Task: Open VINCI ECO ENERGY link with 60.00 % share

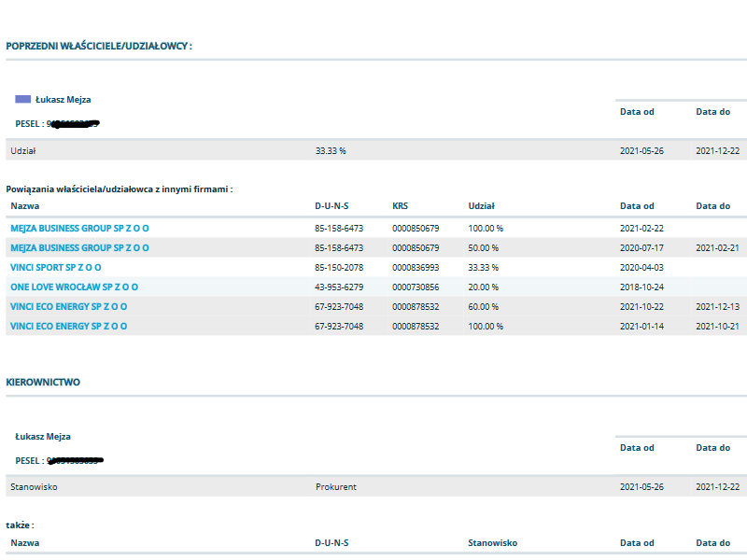Action: click(x=68, y=307)
